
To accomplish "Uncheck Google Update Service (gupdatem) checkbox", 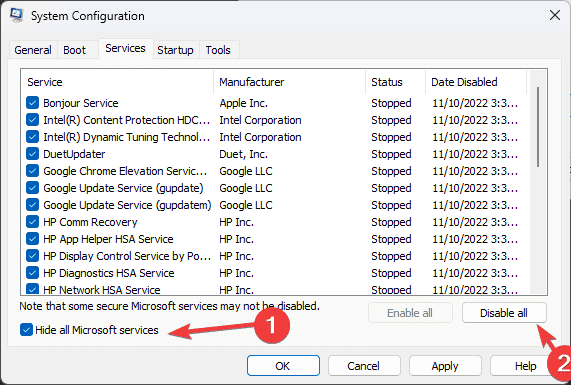I will tap(32, 205).
